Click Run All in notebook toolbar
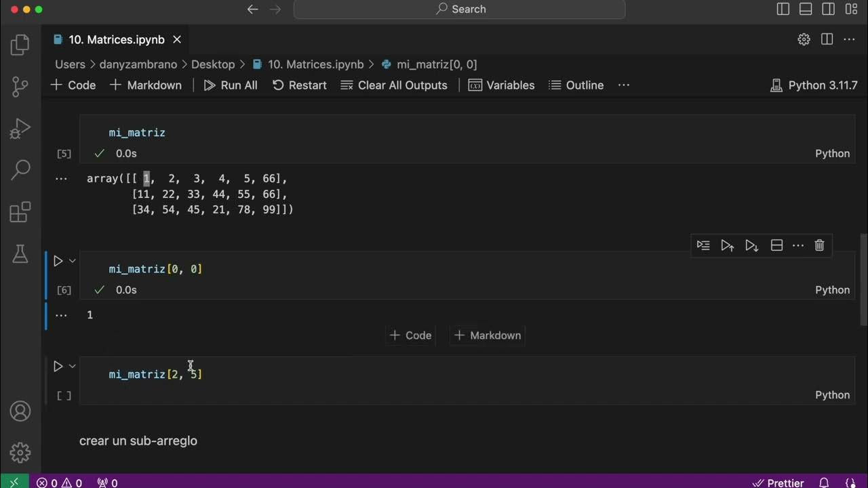This screenshot has height=488, width=868. pyautogui.click(x=231, y=85)
